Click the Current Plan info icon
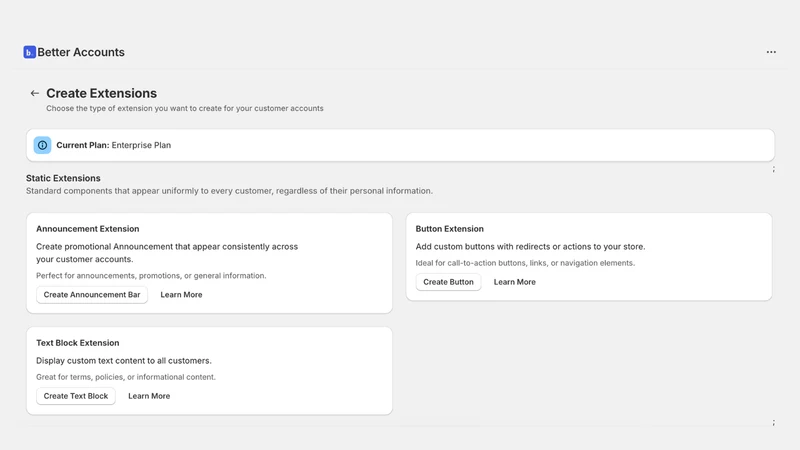This screenshot has width=800, height=450. [x=42, y=145]
